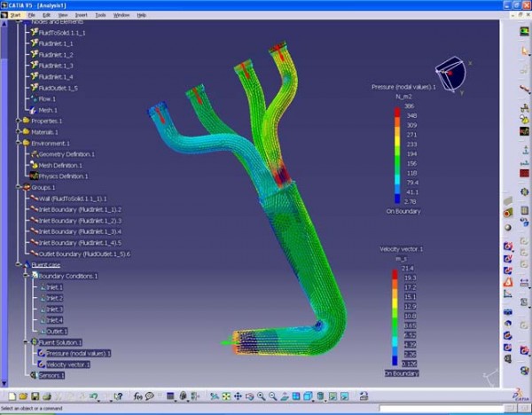
Task: Click the command input field in status bar
Action: point(443,408)
